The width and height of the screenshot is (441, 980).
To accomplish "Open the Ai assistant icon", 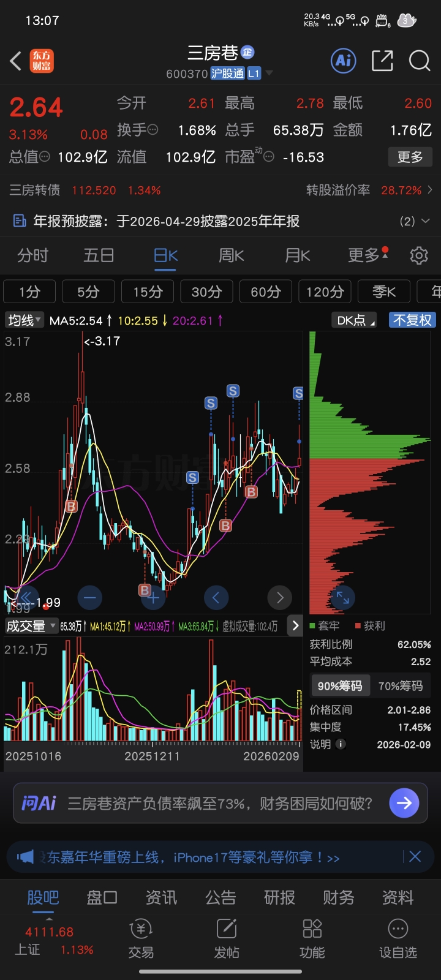I will [344, 61].
